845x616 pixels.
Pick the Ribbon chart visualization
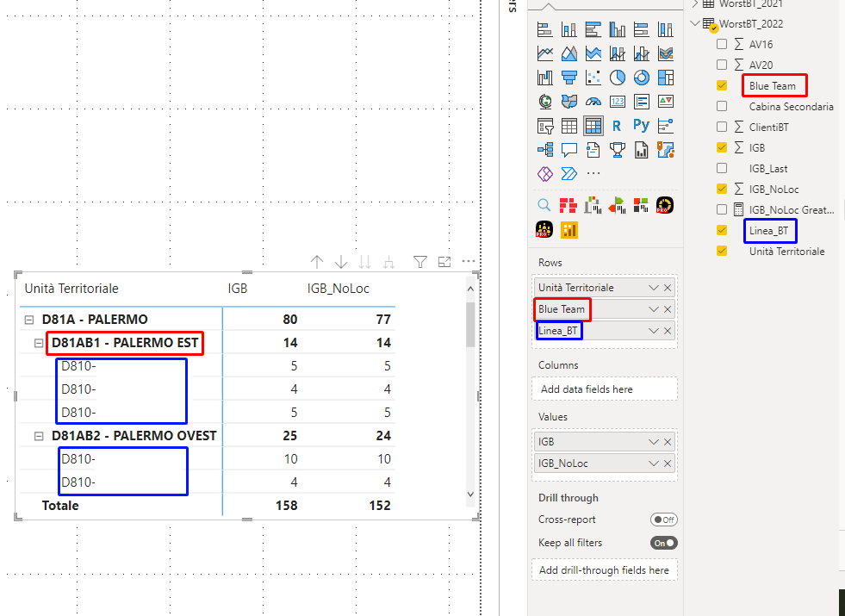click(x=666, y=53)
